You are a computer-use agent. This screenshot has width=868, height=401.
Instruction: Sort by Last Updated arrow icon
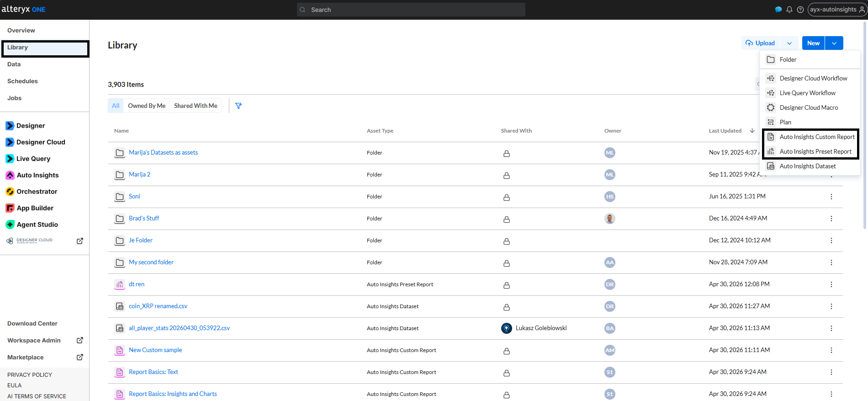(752, 131)
